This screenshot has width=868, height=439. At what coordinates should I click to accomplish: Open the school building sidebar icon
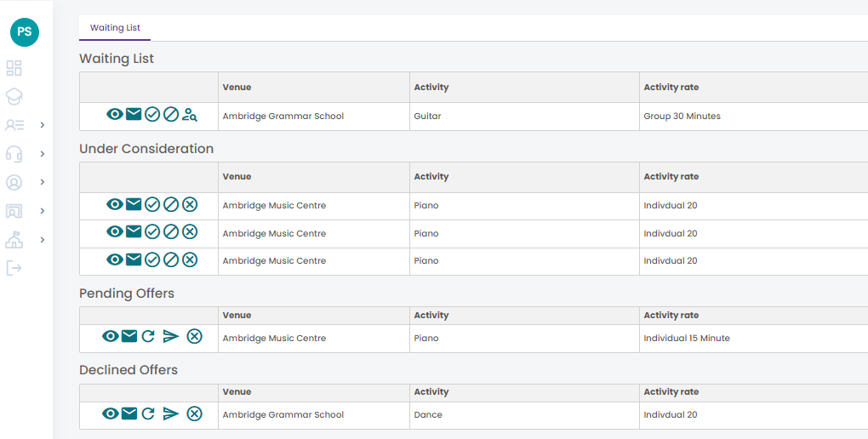point(14,240)
